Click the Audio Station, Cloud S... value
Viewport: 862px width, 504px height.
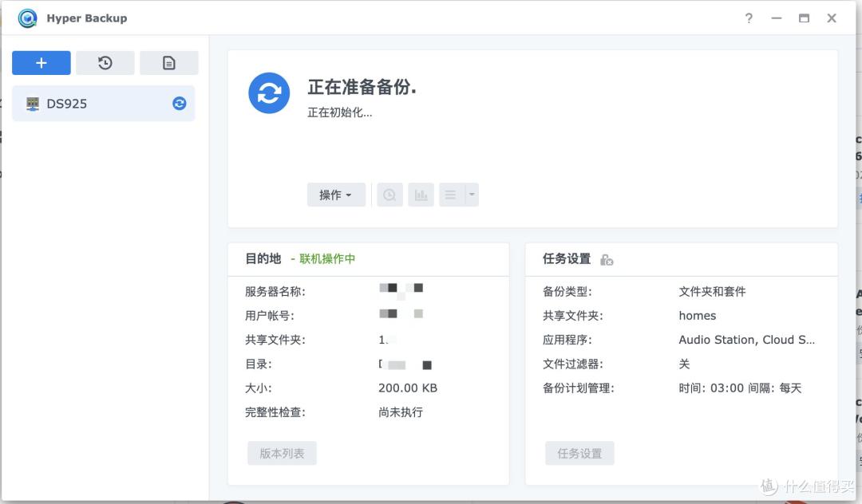[x=746, y=340]
